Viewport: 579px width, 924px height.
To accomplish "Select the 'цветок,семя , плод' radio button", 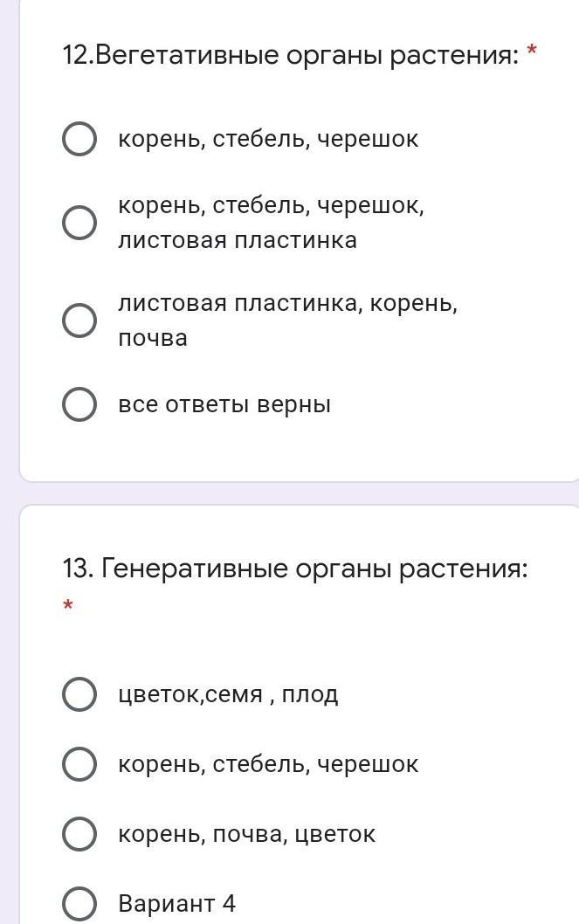I will [x=79, y=694].
